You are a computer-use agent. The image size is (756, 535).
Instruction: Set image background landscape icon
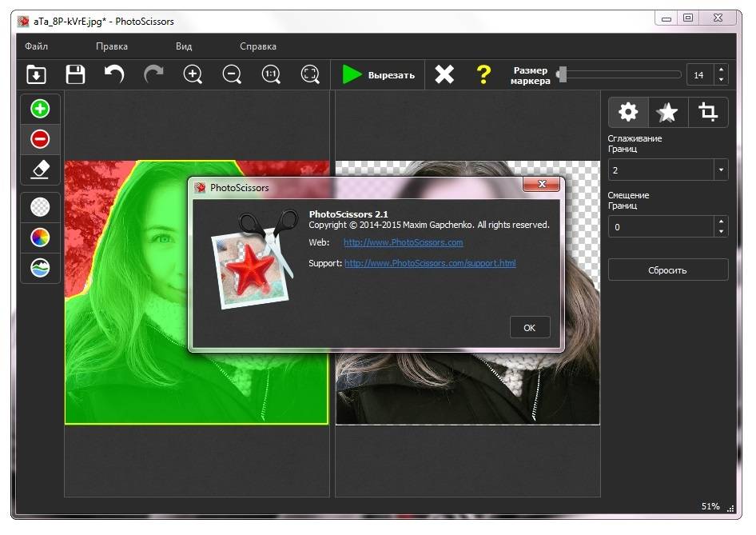(x=40, y=268)
